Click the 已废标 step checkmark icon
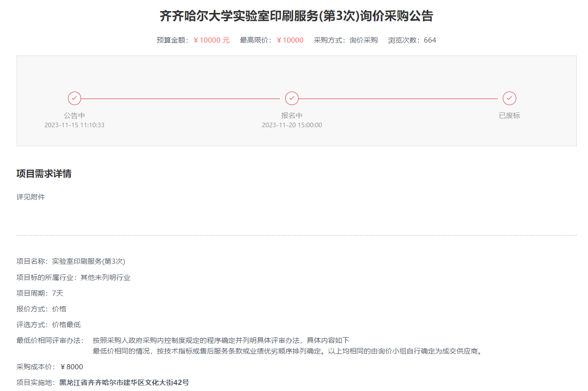The height and width of the screenshot is (391, 588). (509, 99)
